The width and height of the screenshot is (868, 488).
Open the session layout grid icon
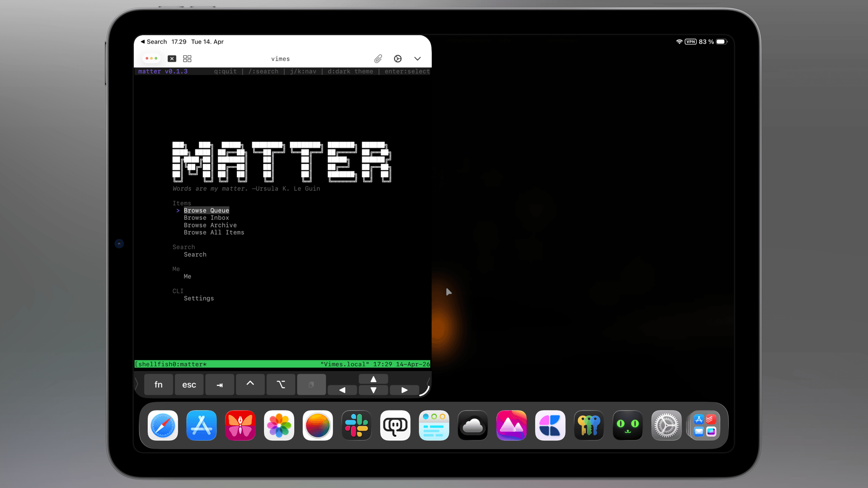click(187, 59)
